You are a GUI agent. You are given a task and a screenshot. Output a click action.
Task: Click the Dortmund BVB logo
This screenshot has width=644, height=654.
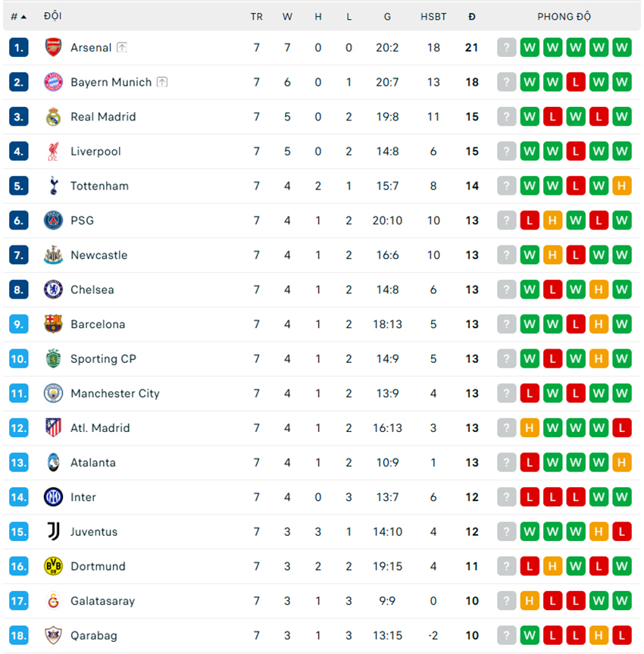coord(53,566)
